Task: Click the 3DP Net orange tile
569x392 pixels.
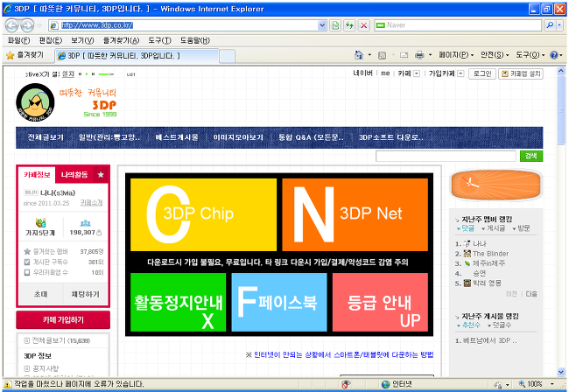Action: tap(355, 214)
